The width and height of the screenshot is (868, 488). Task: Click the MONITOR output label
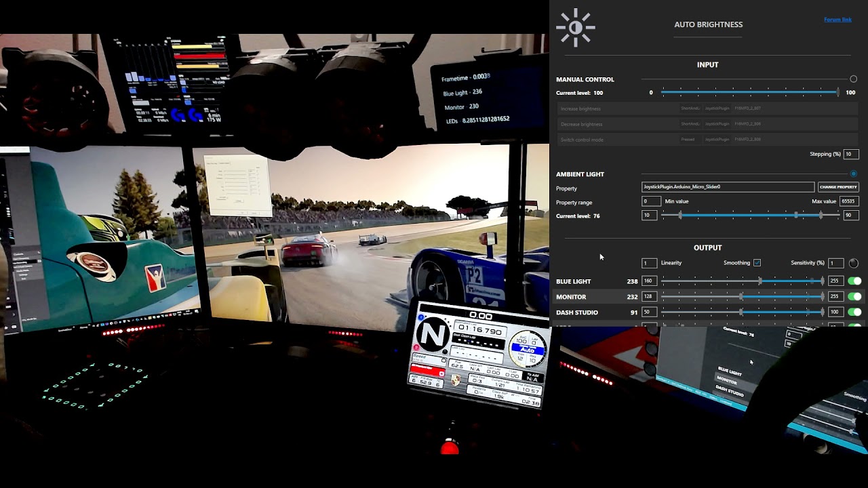[571, 297]
